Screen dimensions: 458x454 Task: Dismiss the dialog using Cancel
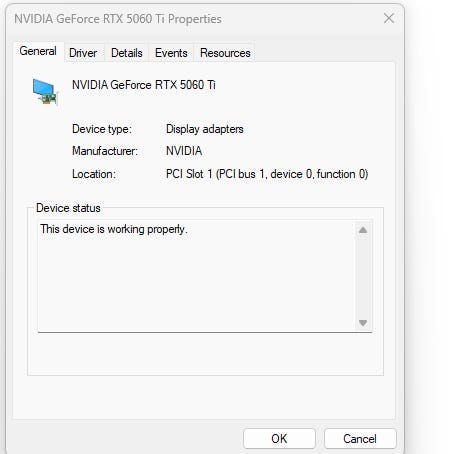(360, 439)
